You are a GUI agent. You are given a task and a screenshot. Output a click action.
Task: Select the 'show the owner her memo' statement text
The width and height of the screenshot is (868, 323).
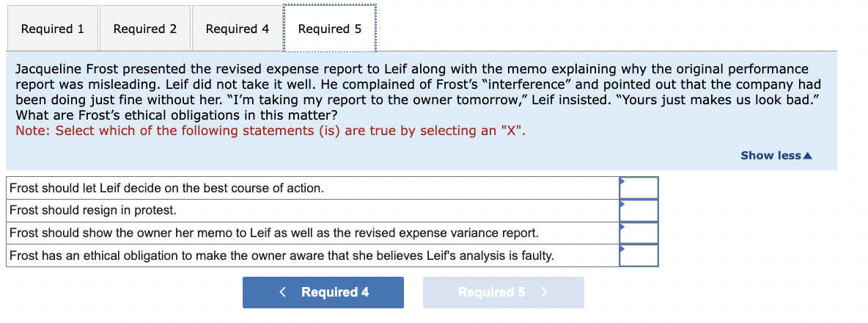pyautogui.click(x=273, y=233)
